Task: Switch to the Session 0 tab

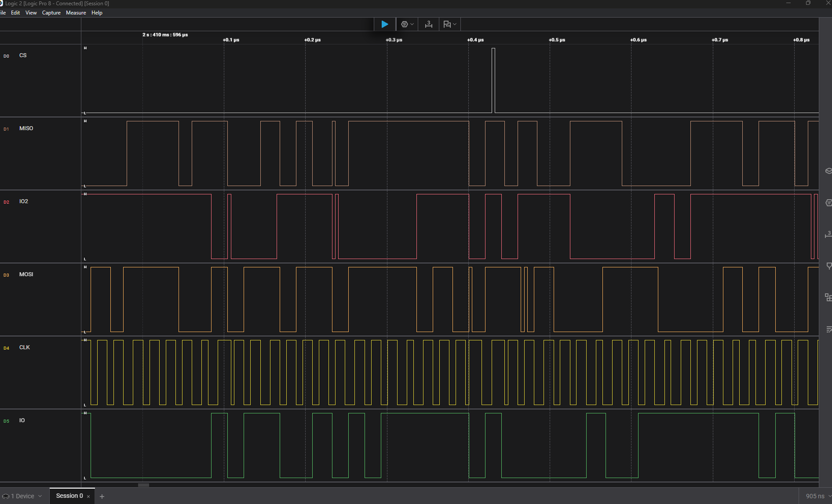Action: coord(69,496)
